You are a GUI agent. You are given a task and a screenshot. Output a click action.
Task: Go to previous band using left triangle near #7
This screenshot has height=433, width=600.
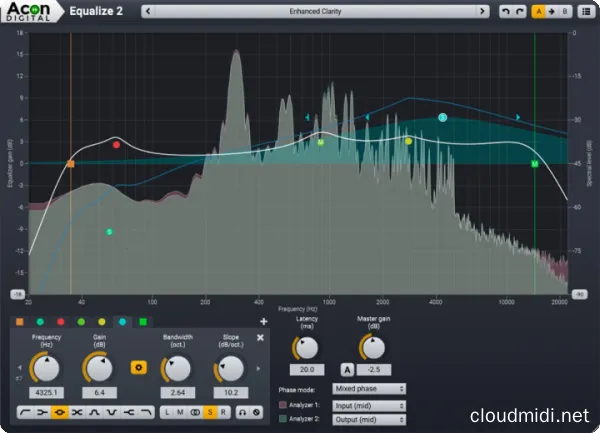(20, 368)
